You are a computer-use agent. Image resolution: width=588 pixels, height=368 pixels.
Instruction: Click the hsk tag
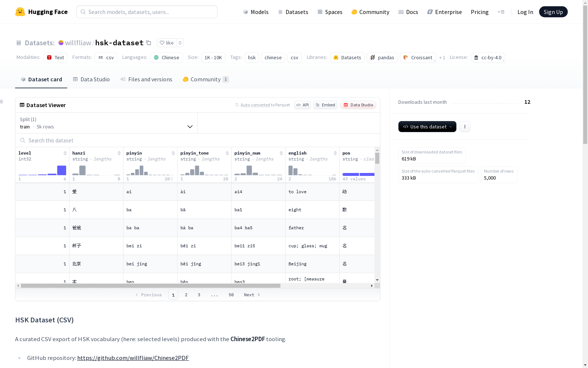click(252, 57)
